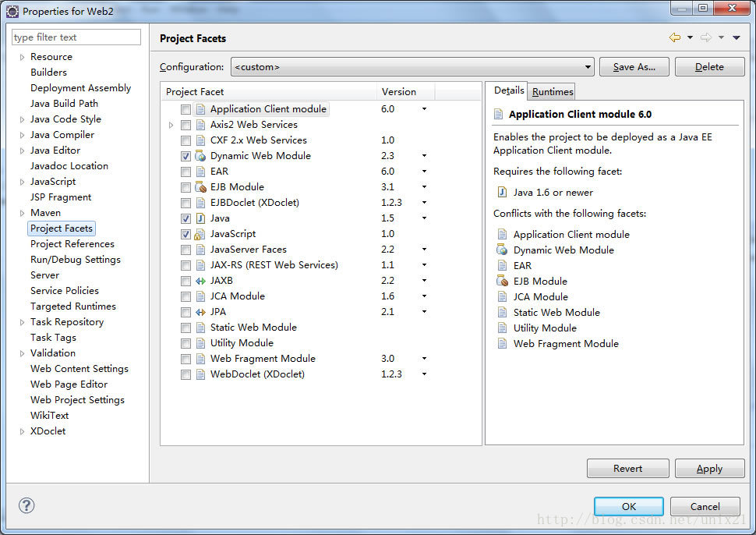Click the forward navigation arrow icon
This screenshot has height=535, width=756.
(x=706, y=37)
